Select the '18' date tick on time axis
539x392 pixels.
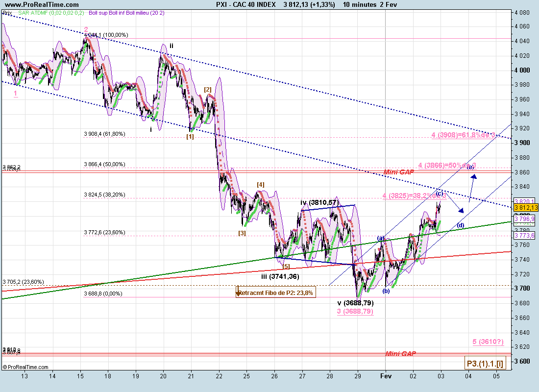[x=108, y=376]
